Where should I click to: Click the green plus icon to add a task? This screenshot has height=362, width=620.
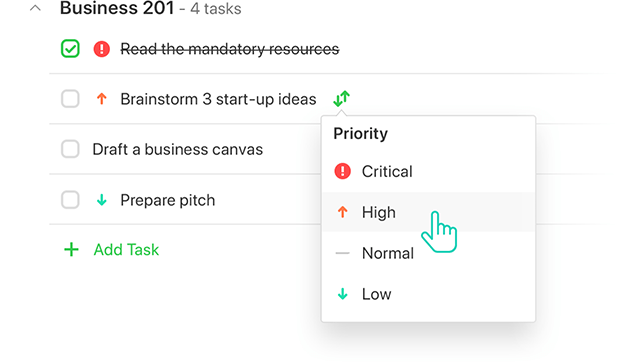point(71,250)
